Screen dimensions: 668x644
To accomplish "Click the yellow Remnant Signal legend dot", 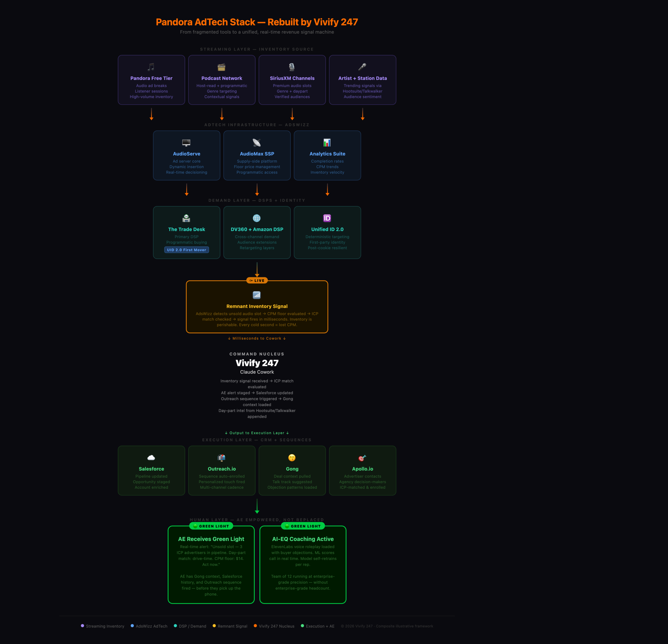I will click(214, 625).
